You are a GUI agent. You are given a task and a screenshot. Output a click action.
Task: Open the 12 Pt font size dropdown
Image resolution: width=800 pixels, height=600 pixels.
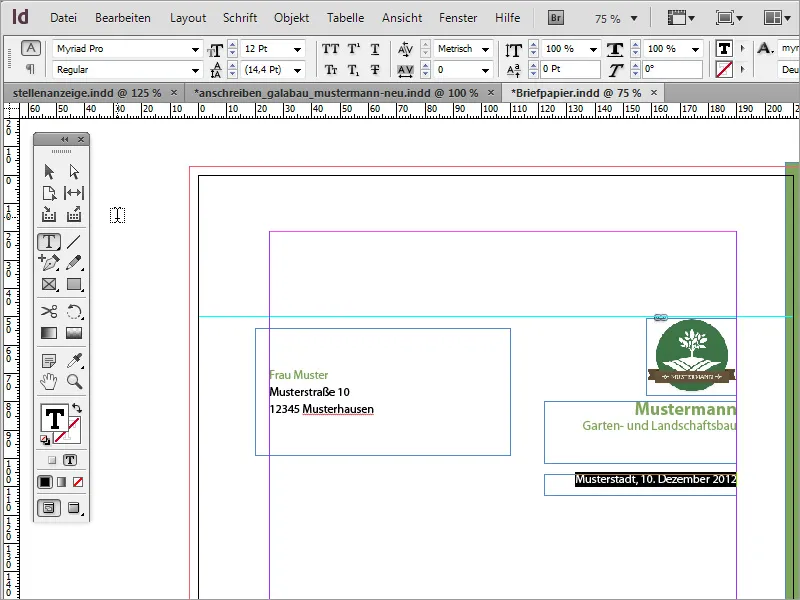point(297,49)
